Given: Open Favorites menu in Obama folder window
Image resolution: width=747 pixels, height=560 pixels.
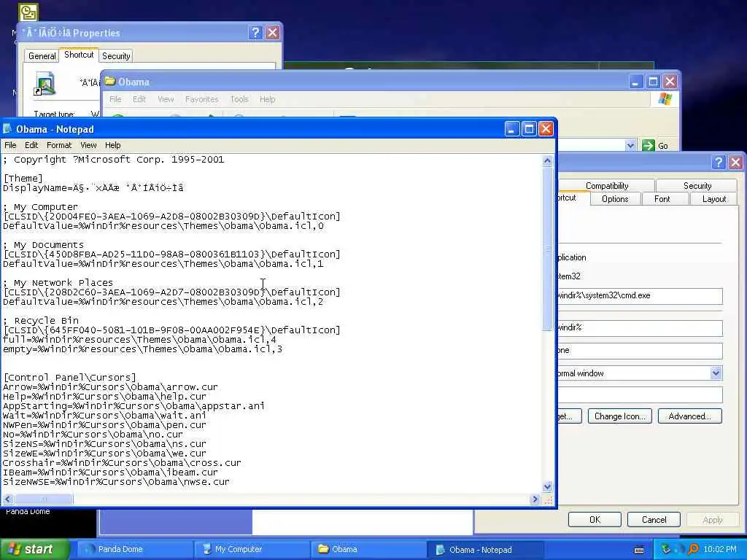Looking at the screenshot, I should click(201, 99).
